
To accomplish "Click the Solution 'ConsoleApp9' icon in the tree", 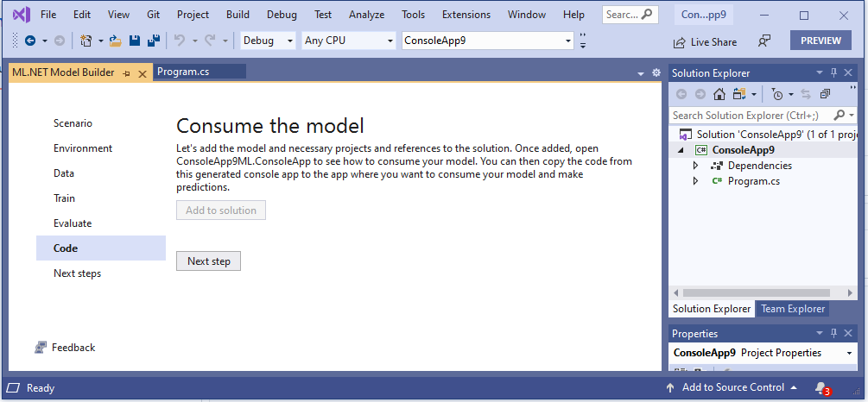I will click(x=685, y=135).
